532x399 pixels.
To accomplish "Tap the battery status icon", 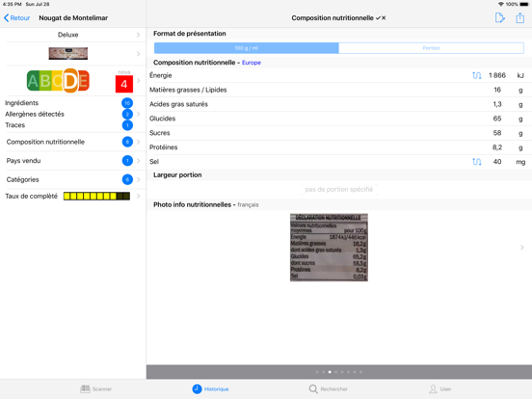I will click(x=524, y=4).
